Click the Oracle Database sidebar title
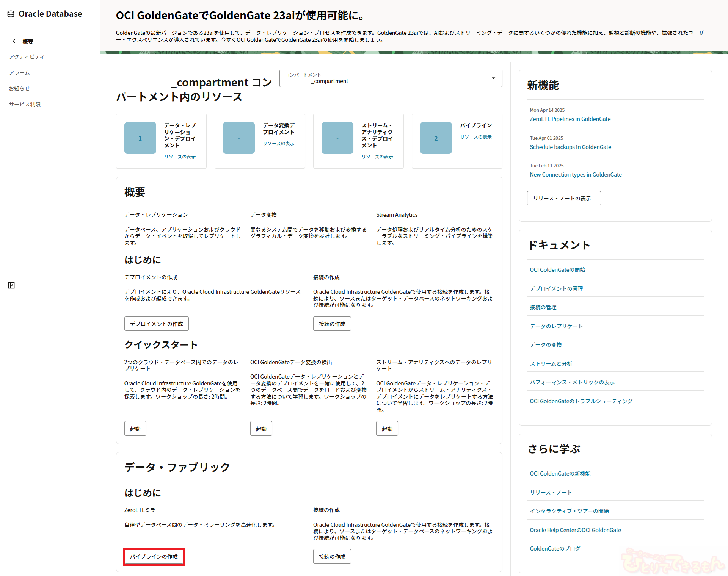The width and height of the screenshot is (728, 576). tap(50, 14)
